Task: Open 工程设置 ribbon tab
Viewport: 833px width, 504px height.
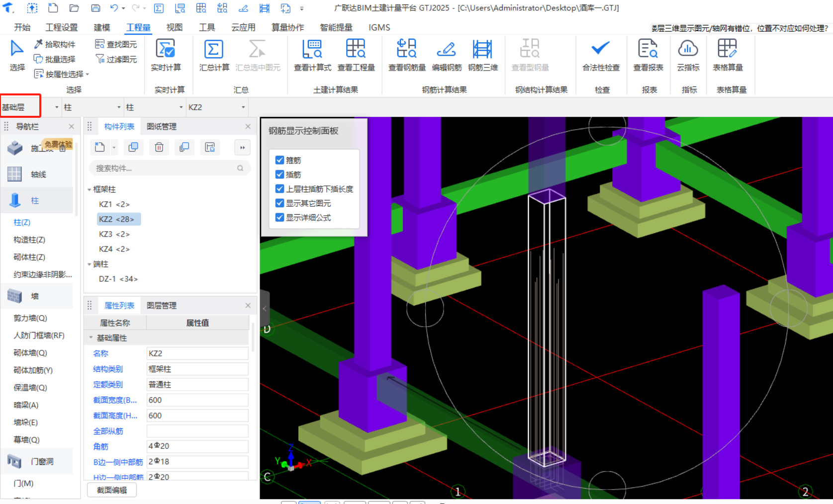Action: [62, 27]
